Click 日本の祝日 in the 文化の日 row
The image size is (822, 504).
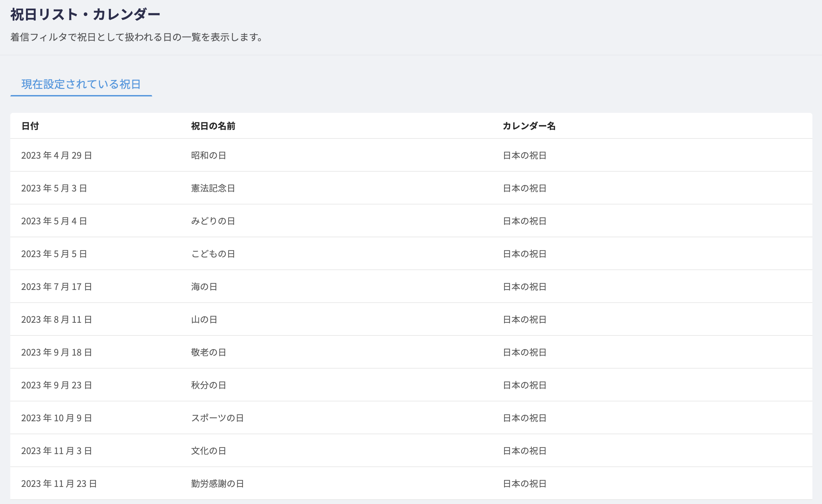(525, 451)
